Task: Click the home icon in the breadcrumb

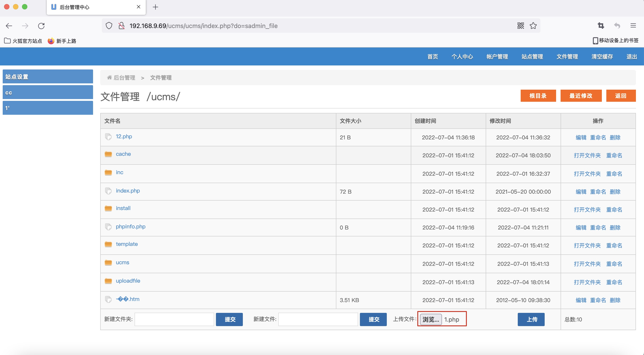Action: (109, 78)
